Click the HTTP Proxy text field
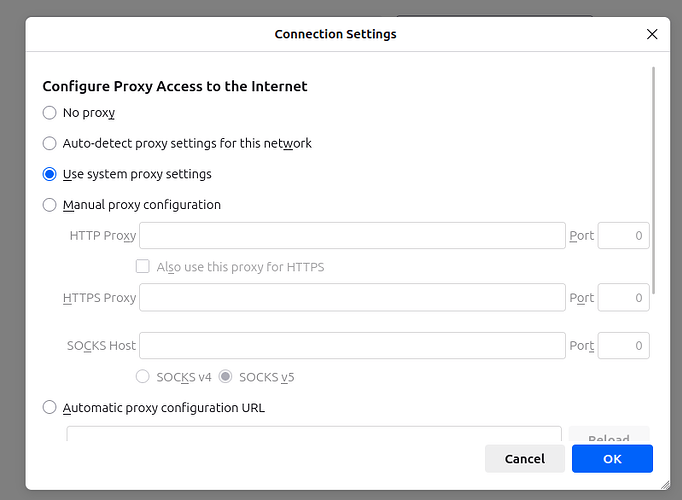Image resolution: width=682 pixels, height=500 pixels. pos(352,236)
